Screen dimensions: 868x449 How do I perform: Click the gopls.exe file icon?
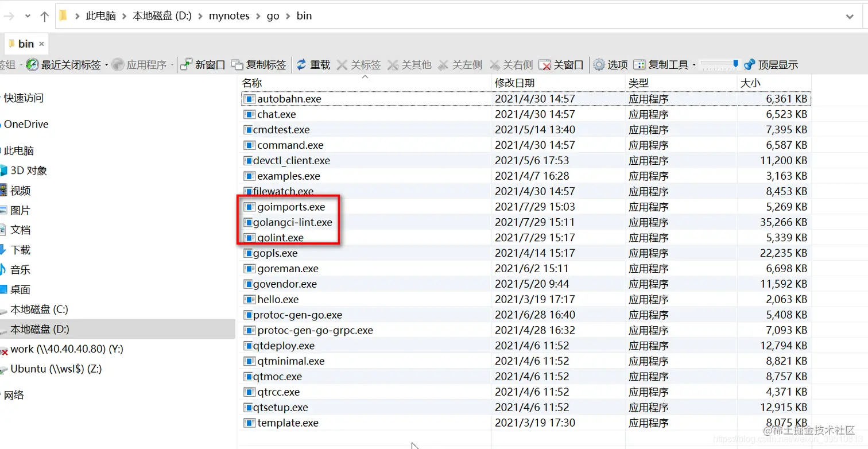pyautogui.click(x=248, y=253)
